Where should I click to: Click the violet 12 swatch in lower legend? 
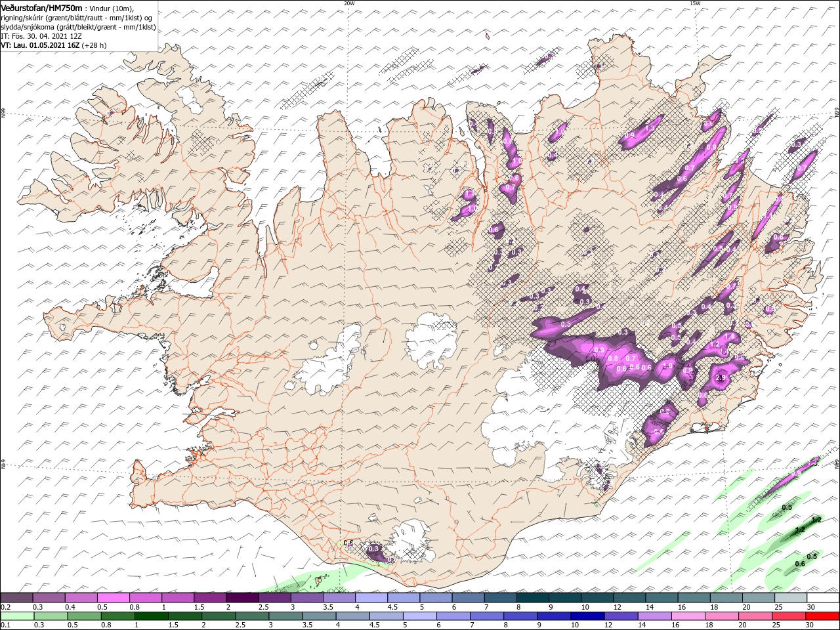pyautogui.click(x=621, y=616)
